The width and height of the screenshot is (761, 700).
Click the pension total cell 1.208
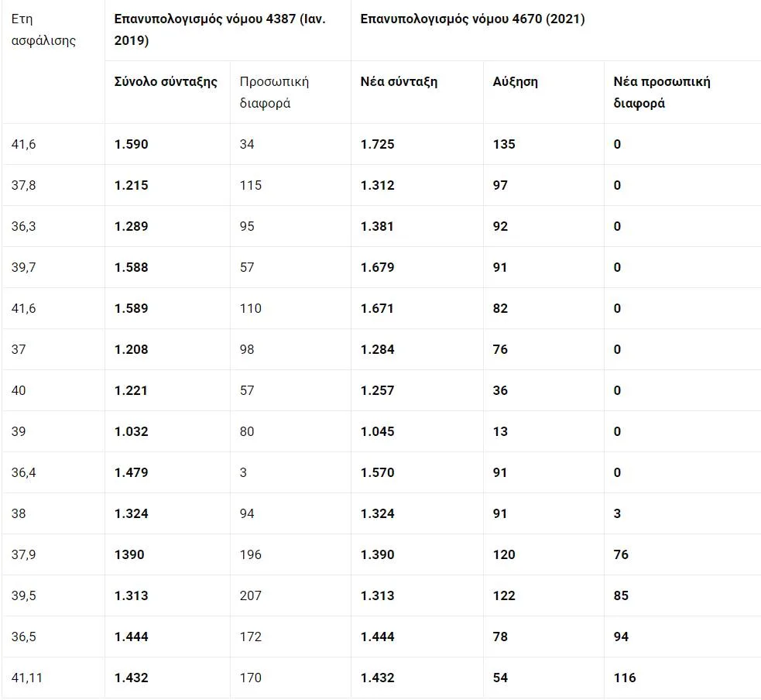pos(131,349)
